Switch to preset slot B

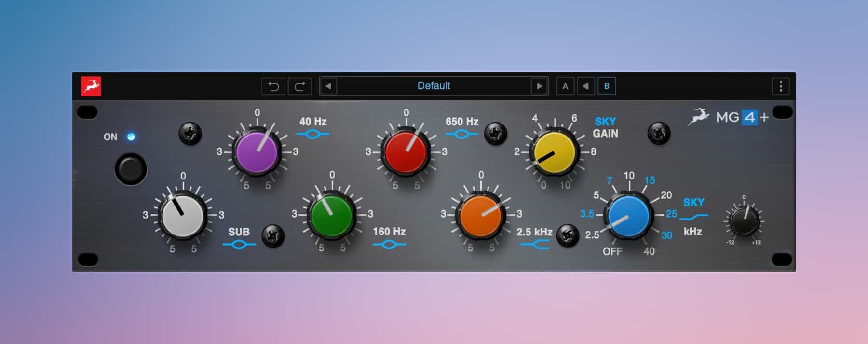click(607, 86)
